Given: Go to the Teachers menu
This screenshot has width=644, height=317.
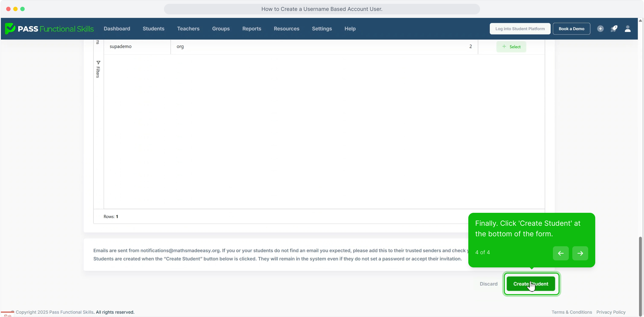Looking at the screenshot, I should 188,29.
